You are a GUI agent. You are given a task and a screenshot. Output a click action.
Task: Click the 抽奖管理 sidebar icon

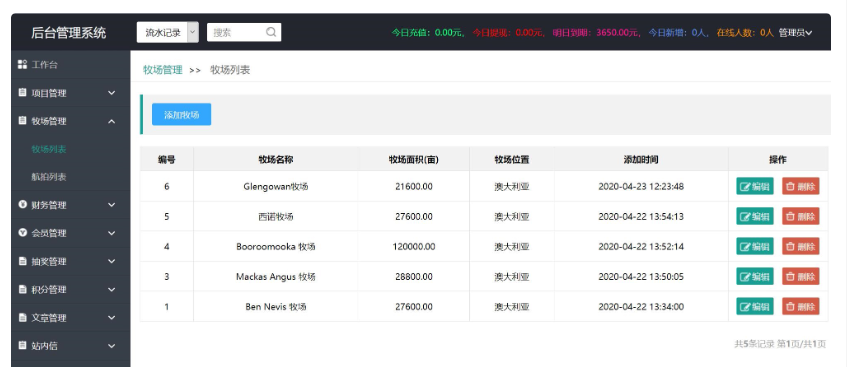[22, 261]
